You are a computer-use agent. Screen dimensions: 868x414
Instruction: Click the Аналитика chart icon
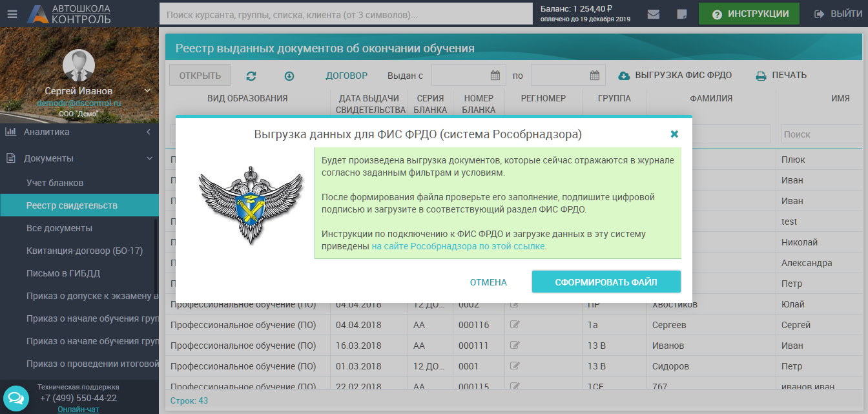[x=10, y=132]
